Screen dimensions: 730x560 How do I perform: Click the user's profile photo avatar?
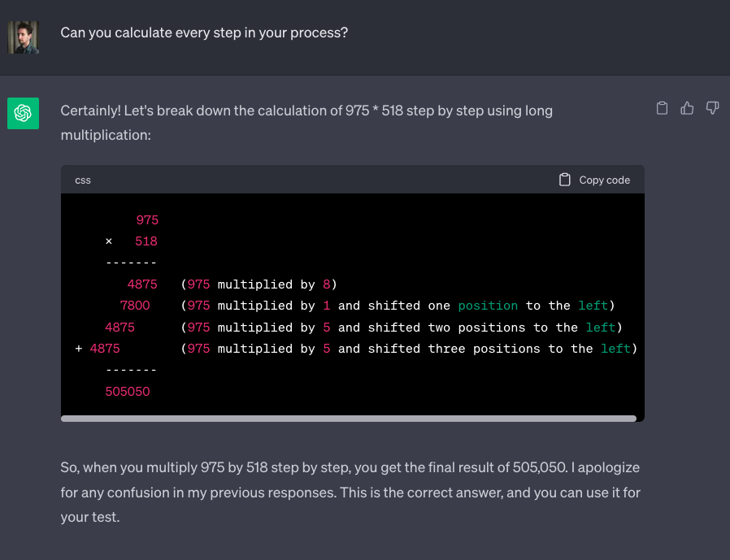[x=24, y=37]
